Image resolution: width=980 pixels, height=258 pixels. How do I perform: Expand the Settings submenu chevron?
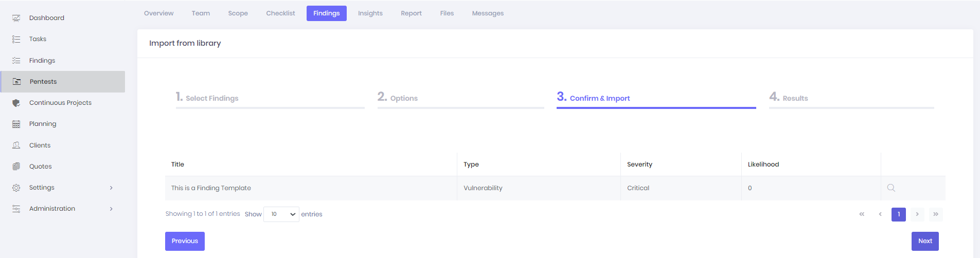pyautogui.click(x=111, y=188)
